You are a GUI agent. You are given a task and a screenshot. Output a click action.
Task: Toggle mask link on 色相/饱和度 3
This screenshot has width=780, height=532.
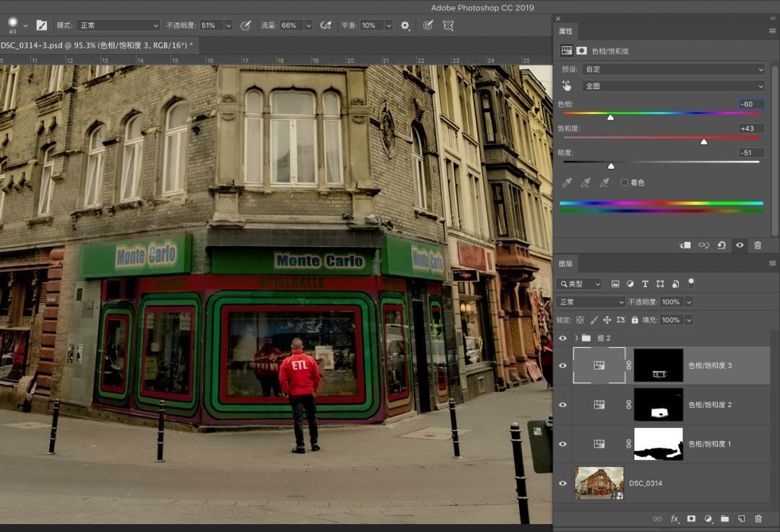629,365
